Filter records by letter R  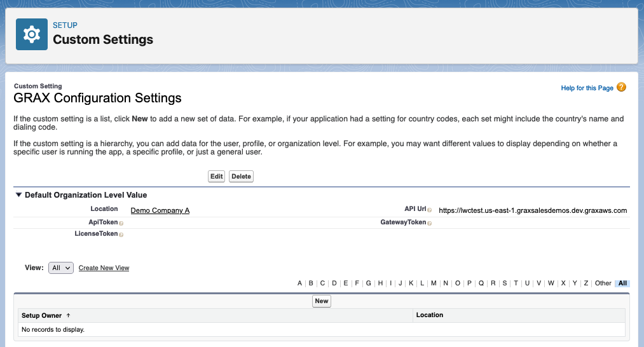pyautogui.click(x=493, y=283)
